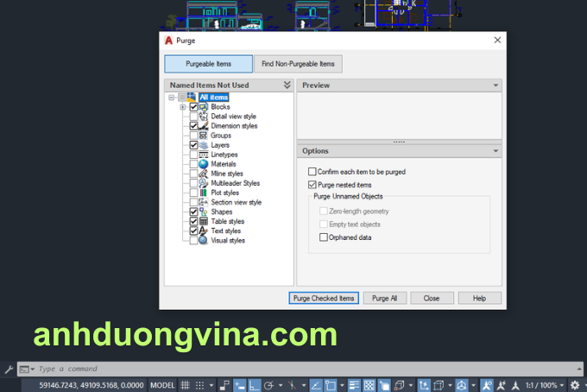
Task: Select the Linetypes item in tree
Action: pos(223,155)
